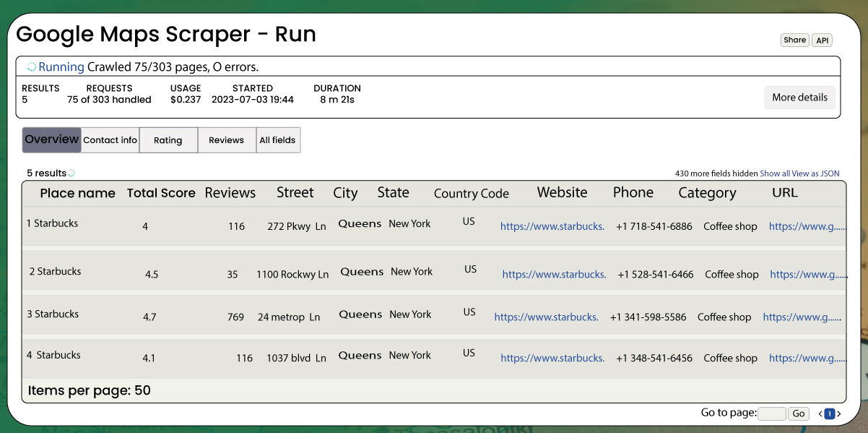Click the Street column header
Screen dimensions: 868x433
coord(295,192)
